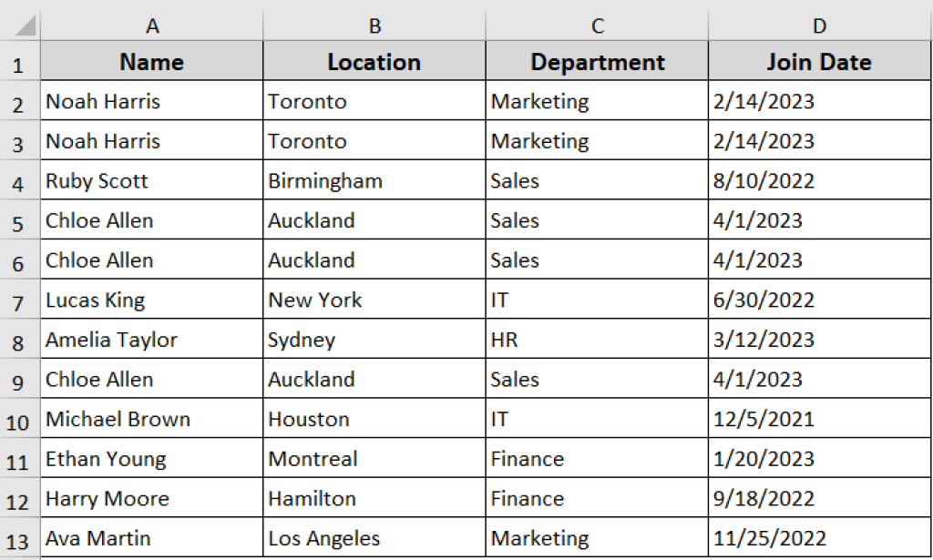The width and height of the screenshot is (933, 560).
Task: Select the Ava Martin cell
Action: click(x=151, y=537)
